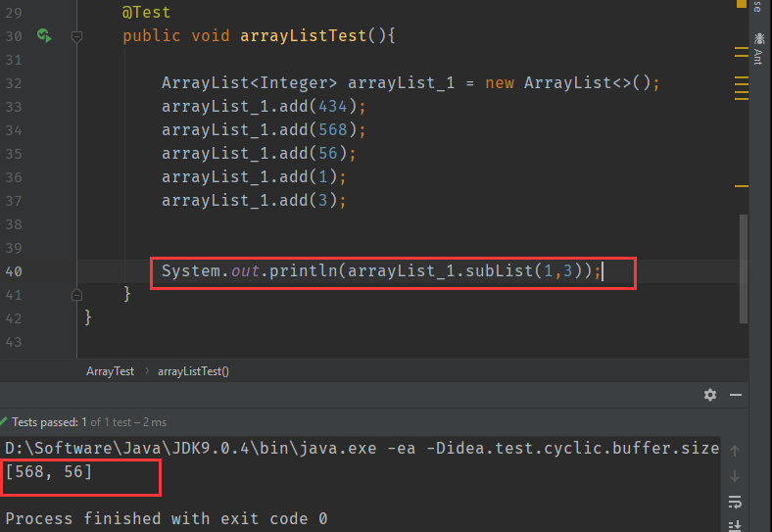The height and width of the screenshot is (532, 772).
Task: Click the value 568 on line 34
Action: point(333,130)
